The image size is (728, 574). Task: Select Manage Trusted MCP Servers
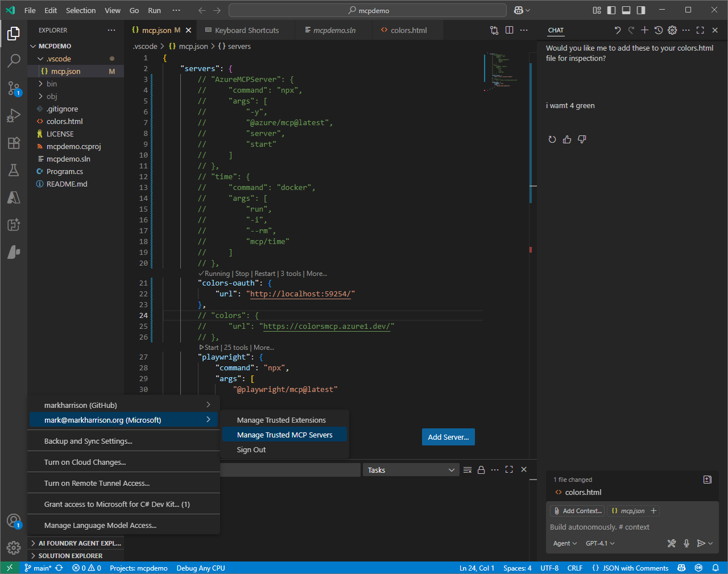click(x=284, y=433)
